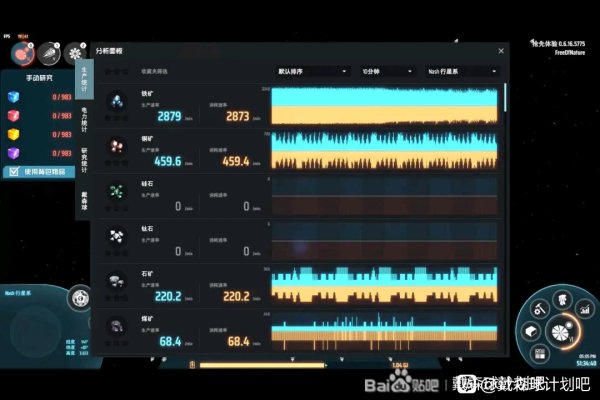Click the titanium ore (钛石) item icon
This screenshot has width=600, height=400.
117,237
